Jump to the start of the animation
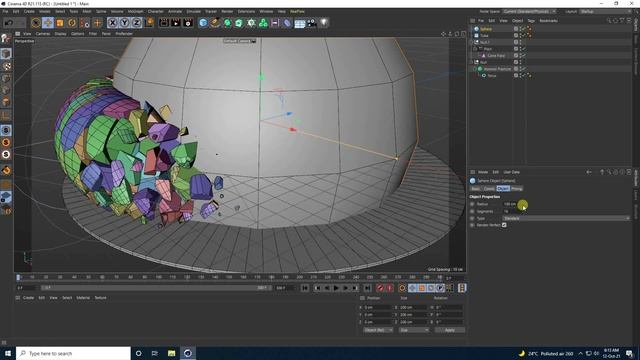The height and width of the screenshot is (360, 640). pyautogui.click(x=305, y=288)
